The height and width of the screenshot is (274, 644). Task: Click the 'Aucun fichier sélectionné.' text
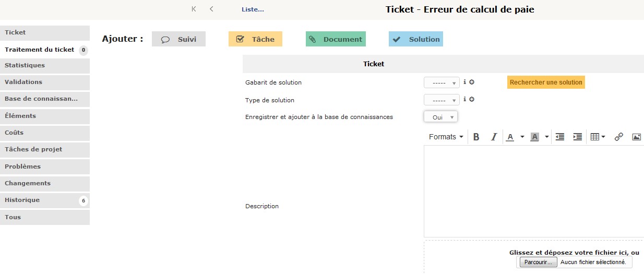(x=593, y=262)
